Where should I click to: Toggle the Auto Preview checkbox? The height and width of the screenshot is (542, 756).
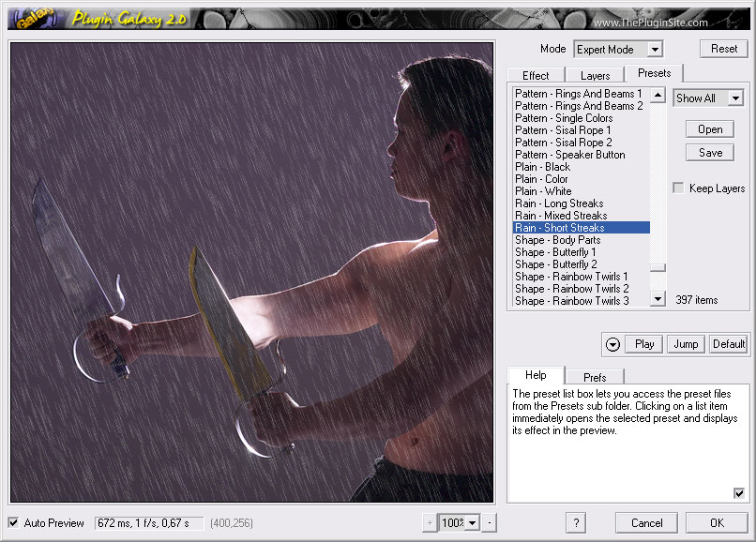tap(13, 522)
